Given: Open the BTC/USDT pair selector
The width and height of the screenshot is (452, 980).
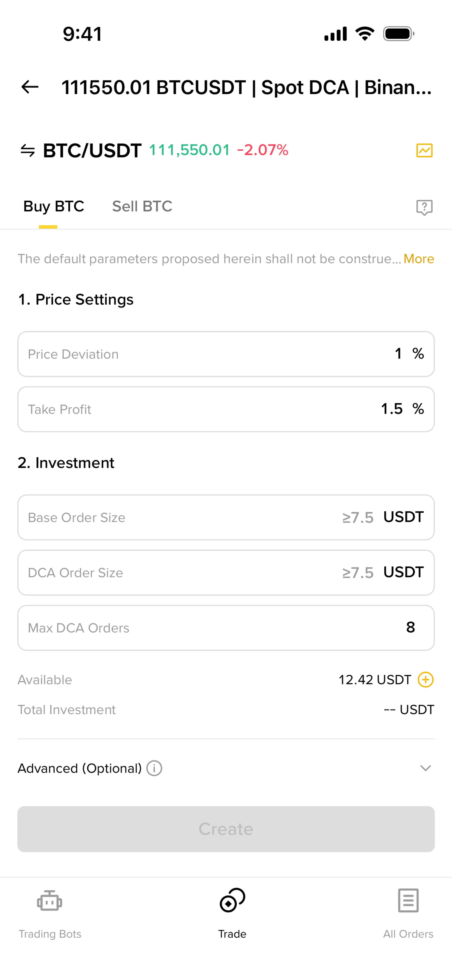Looking at the screenshot, I should [x=92, y=150].
